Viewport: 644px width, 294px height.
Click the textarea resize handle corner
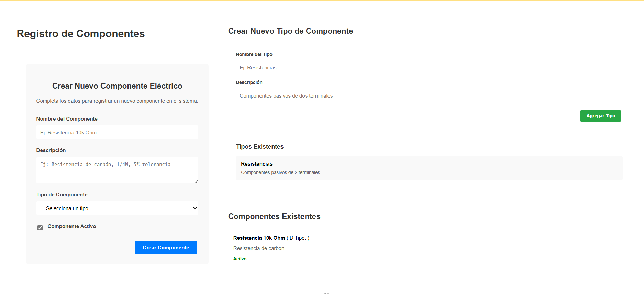[196, 181]
